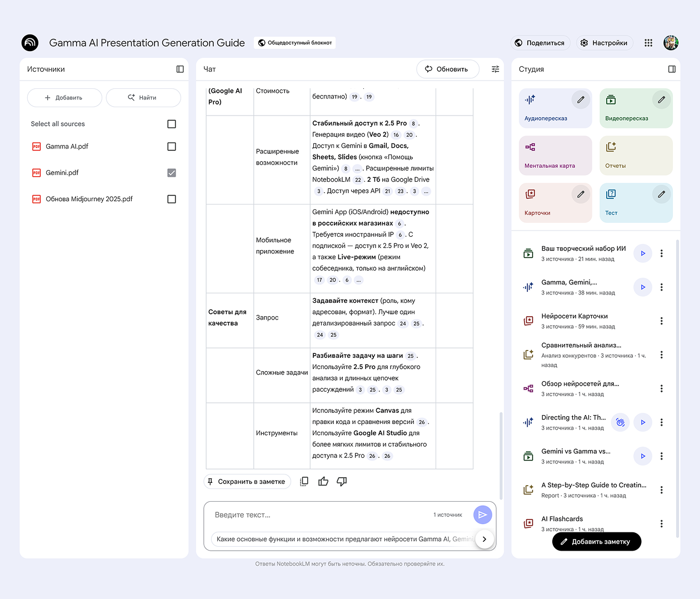The image size is (700, 599).
Task: Toggle Select all sources checkbox
Action: pos(172,124)
